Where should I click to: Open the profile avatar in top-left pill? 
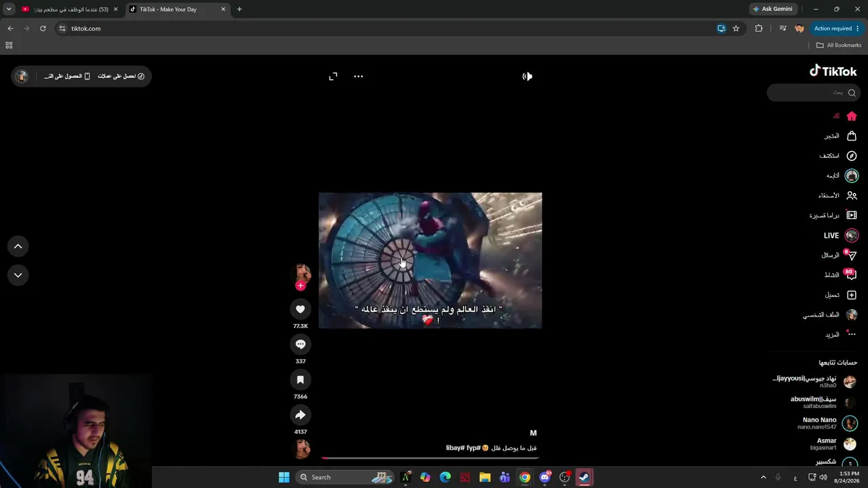tap(22, 77)
